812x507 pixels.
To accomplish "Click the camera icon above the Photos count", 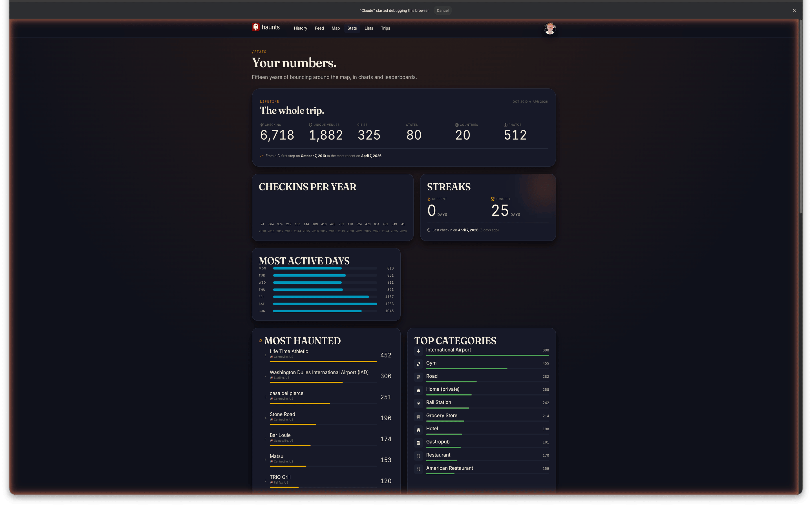I will tap(506, 124).
